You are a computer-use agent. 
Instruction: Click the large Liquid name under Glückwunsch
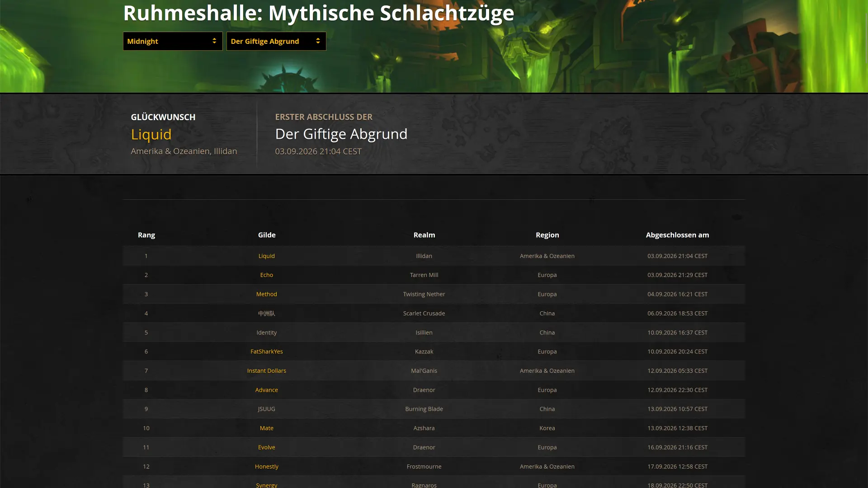tap(151, 134)
